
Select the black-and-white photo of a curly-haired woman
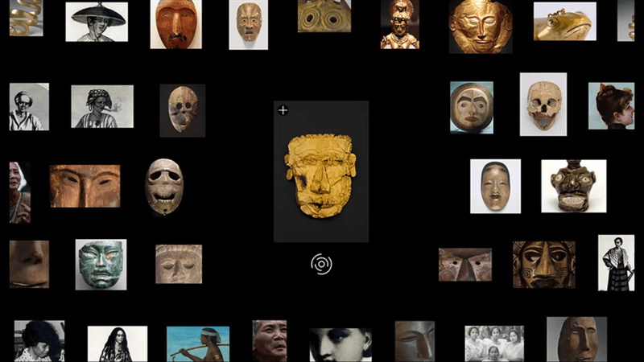39,341
